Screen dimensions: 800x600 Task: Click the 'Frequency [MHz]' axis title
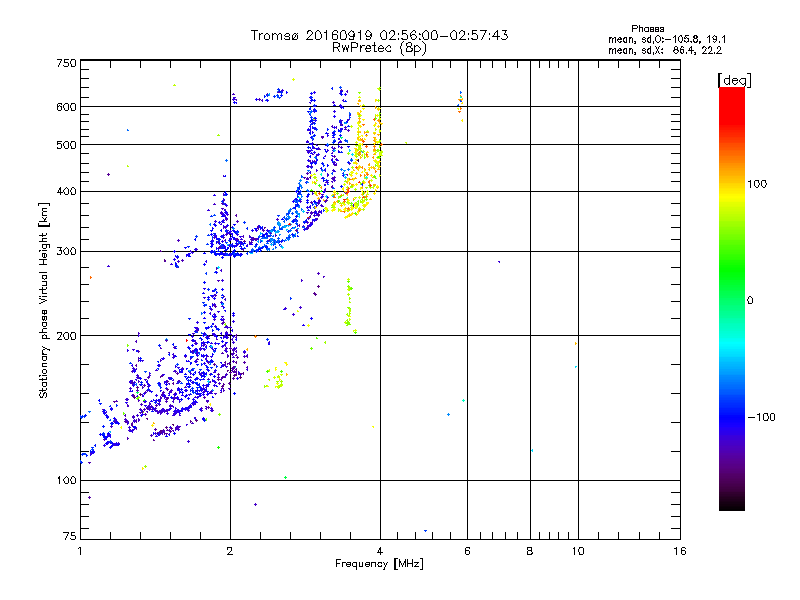coord(379,564)
